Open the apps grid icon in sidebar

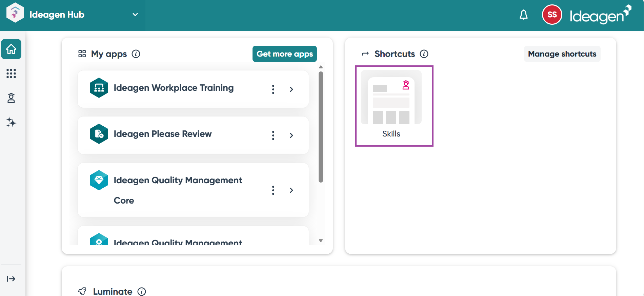tap(11, 73)
